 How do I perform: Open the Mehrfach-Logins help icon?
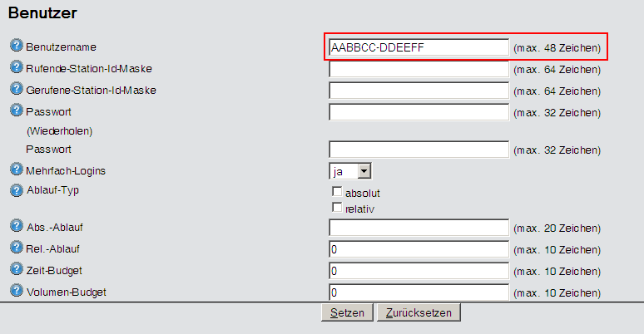[x=16, y=170]
